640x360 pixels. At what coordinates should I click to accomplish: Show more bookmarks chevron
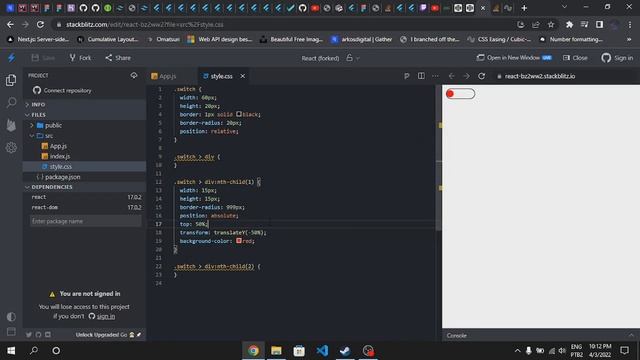click(629, 39)
